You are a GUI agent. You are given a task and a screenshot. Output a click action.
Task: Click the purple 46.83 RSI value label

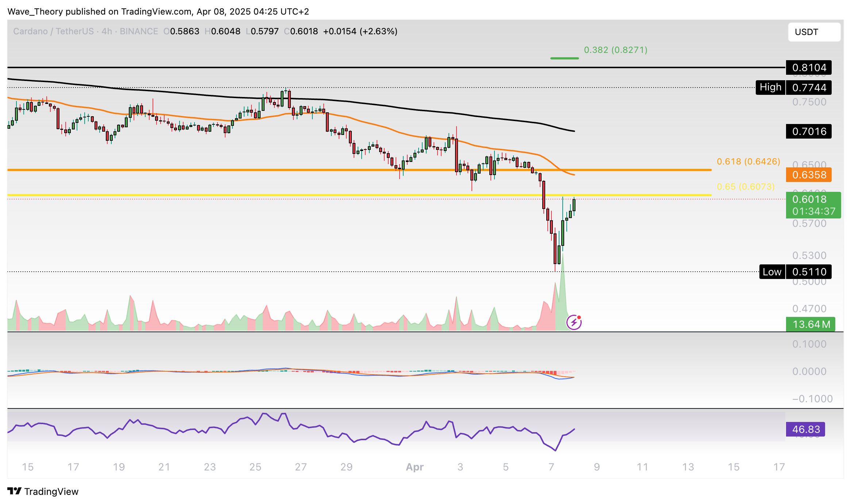click(805, 429)
